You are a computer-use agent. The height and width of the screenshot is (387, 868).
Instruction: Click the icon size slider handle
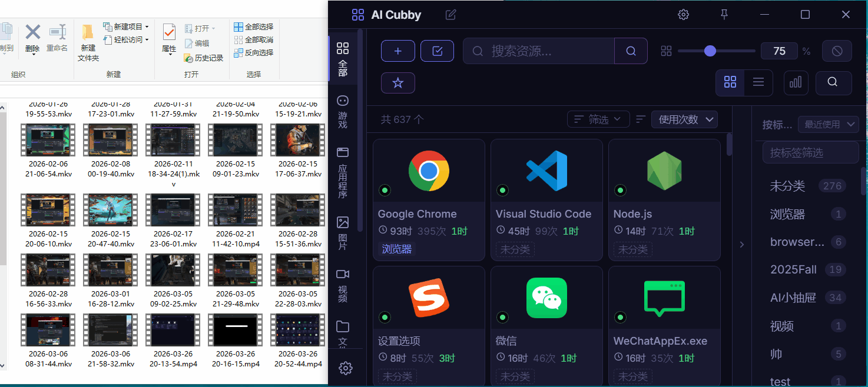coord(710,51)
